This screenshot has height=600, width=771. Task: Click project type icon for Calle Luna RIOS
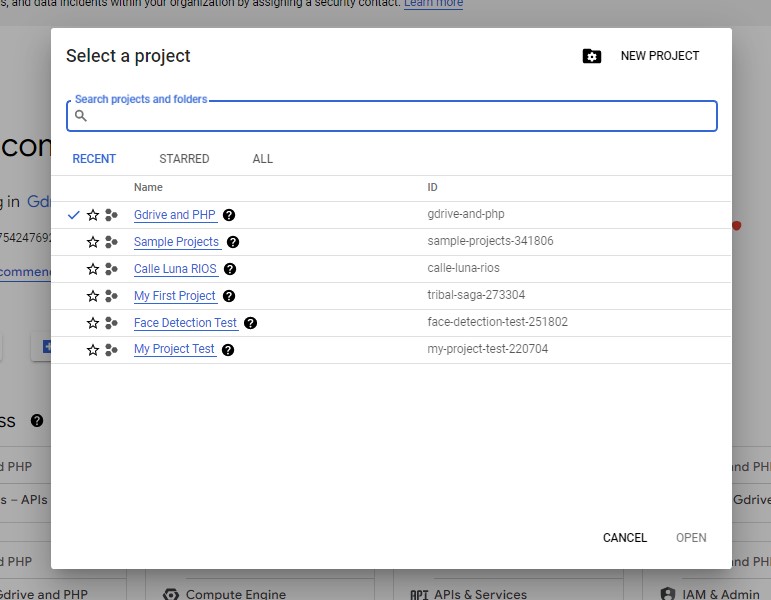112,269
